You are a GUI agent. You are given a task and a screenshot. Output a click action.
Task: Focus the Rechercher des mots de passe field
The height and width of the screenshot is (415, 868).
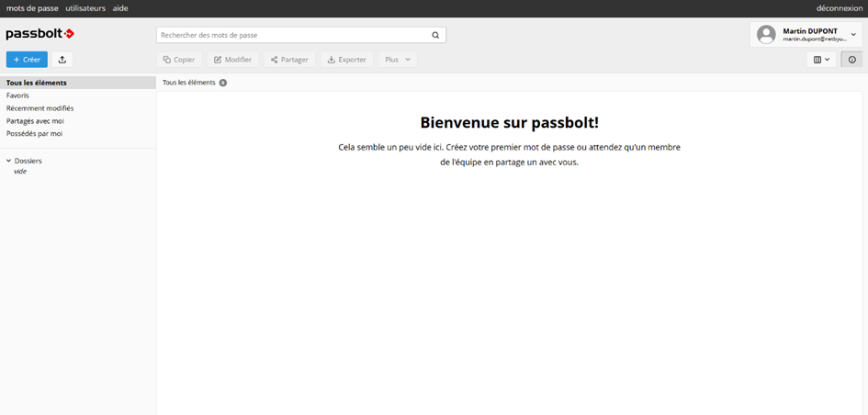click(294, 35)
